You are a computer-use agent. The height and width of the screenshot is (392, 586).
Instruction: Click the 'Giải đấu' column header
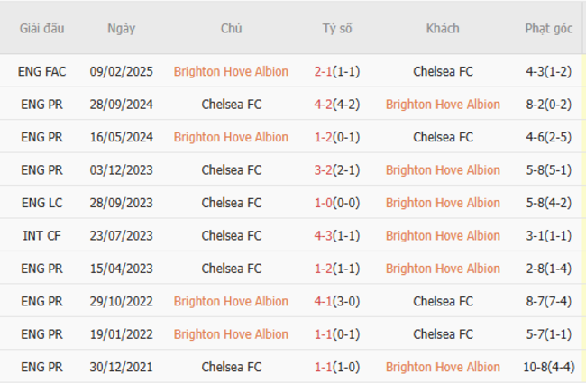point(42,29)
